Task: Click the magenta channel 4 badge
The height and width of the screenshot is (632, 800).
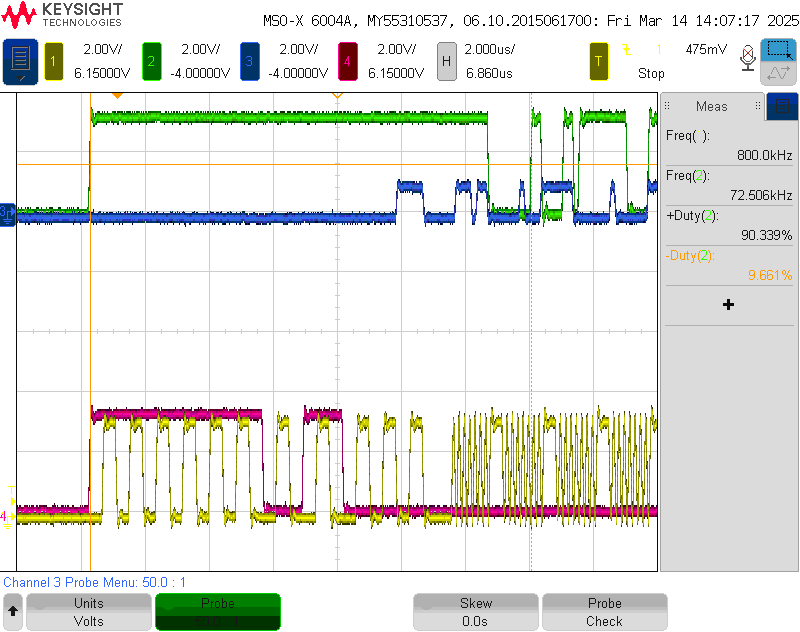Action: [x=348, y=62]
